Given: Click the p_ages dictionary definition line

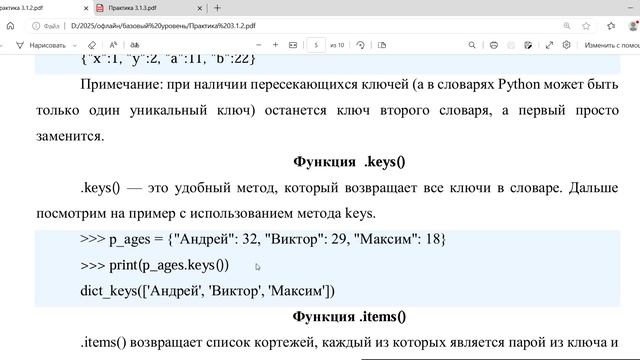Looking at the screenshot, I should click(x=263, y=239).
